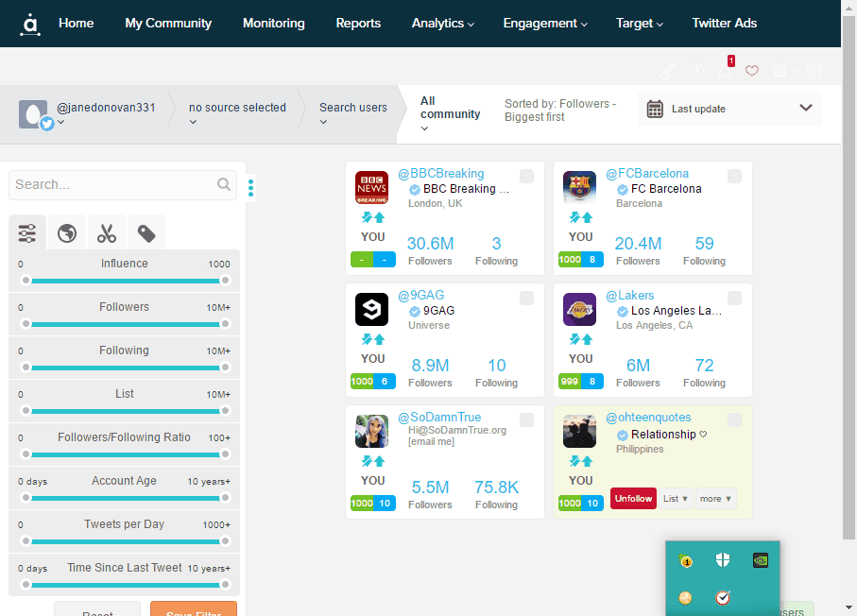
Task: Click the Influence slider maximum handle
Action: tap(225, 281)
